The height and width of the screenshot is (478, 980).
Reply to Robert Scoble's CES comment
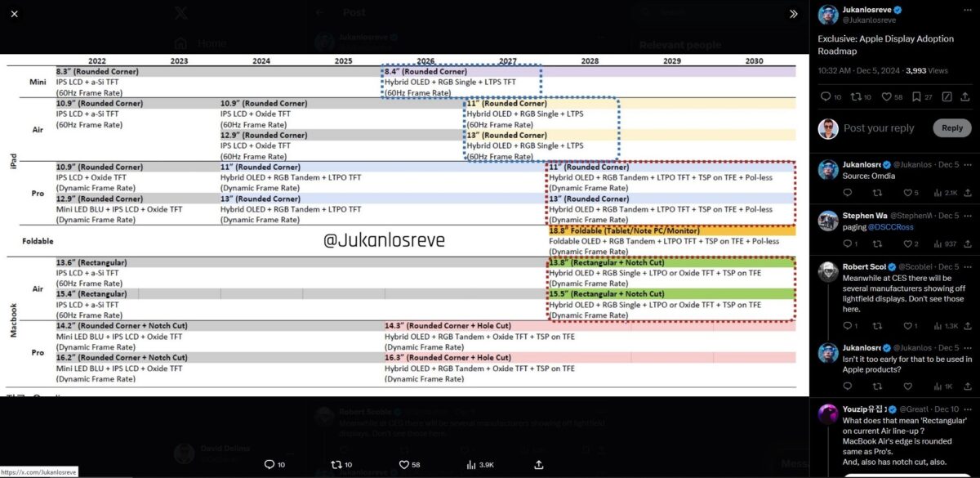click(847, 326)
